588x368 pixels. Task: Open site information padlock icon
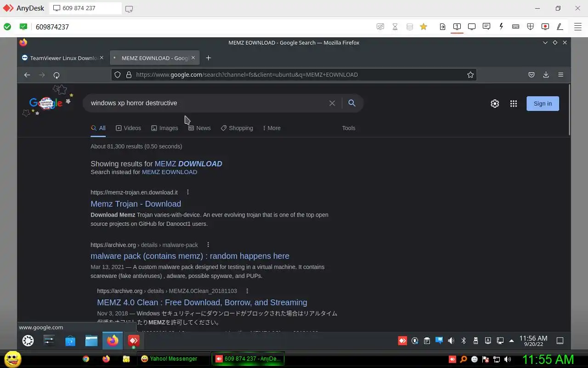click(129, 75)
